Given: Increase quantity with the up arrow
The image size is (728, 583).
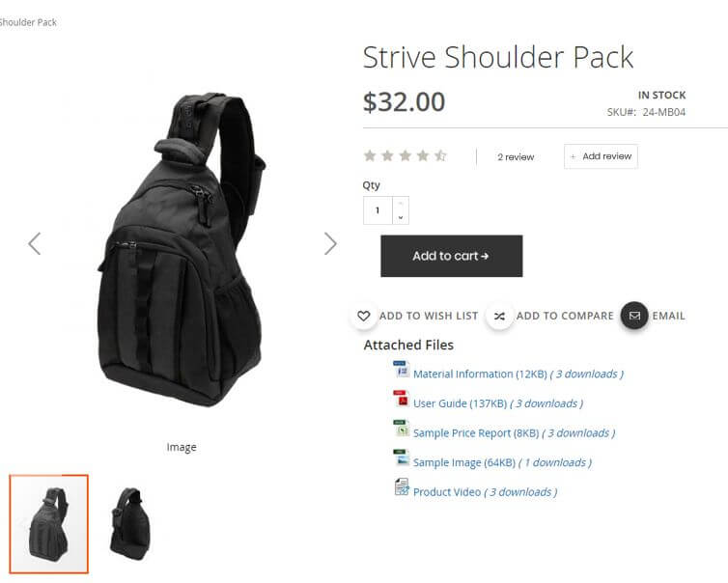Looking at the screenshot, I should click(401, 204).
